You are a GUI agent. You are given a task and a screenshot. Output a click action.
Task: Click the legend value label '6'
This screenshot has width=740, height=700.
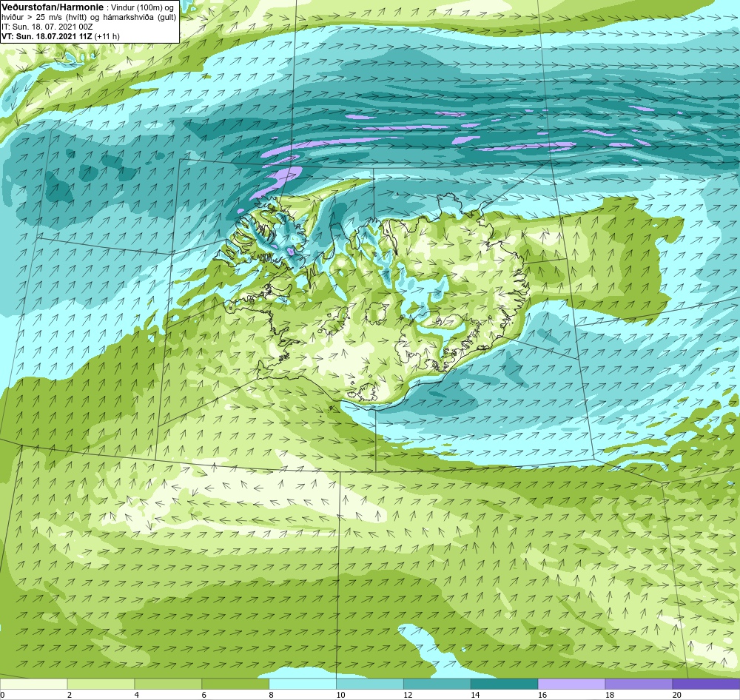click(204, 695)
